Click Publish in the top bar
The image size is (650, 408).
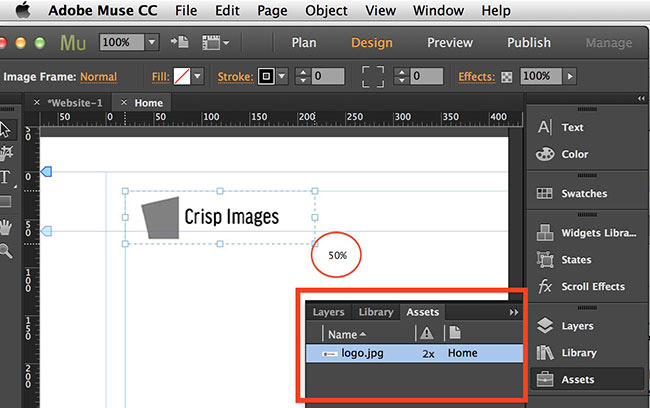click(x=529, y=42)
